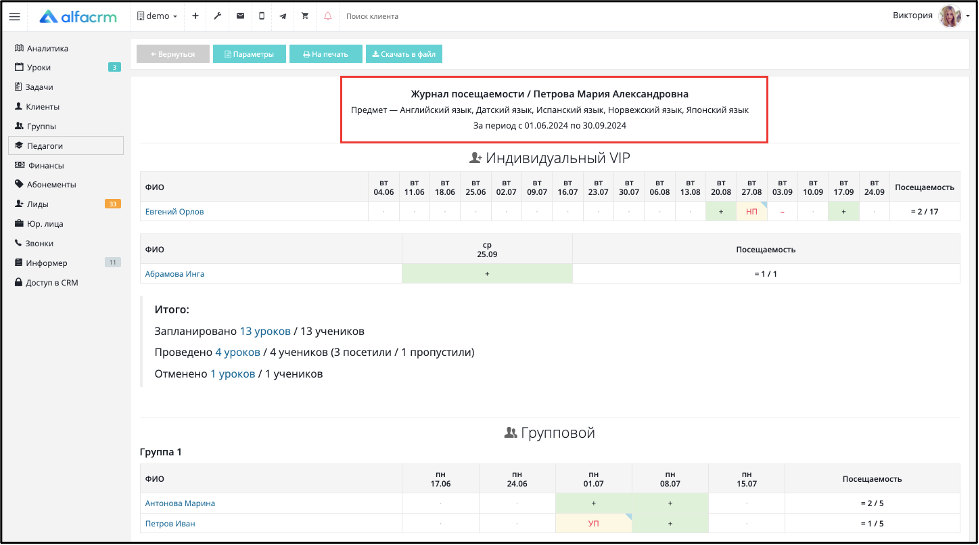Click the plus icon in top bar
This screenshot has height=545, width=979.
(x=195, y=16)
